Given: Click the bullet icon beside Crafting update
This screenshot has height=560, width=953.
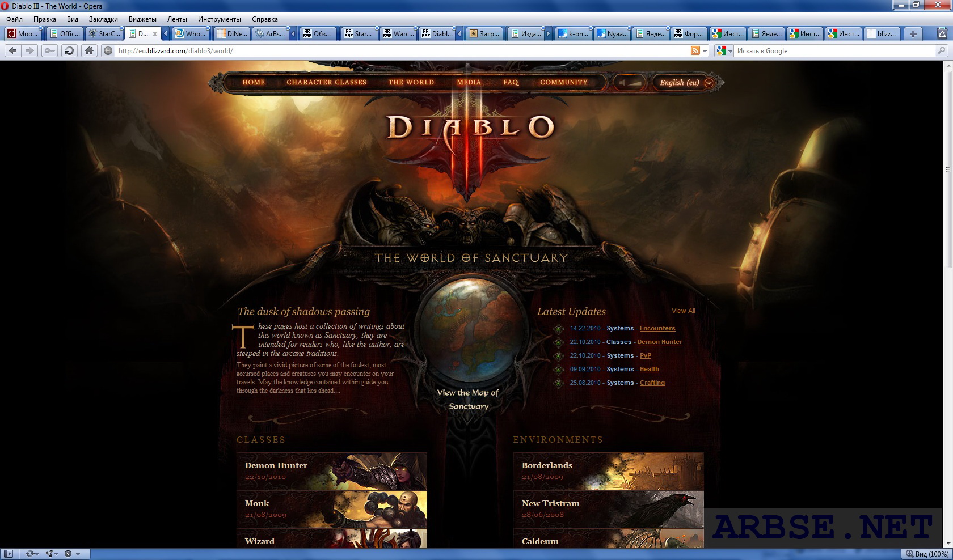Looking at the screenshot, I should pyautogui.click(x=559, y=383).
